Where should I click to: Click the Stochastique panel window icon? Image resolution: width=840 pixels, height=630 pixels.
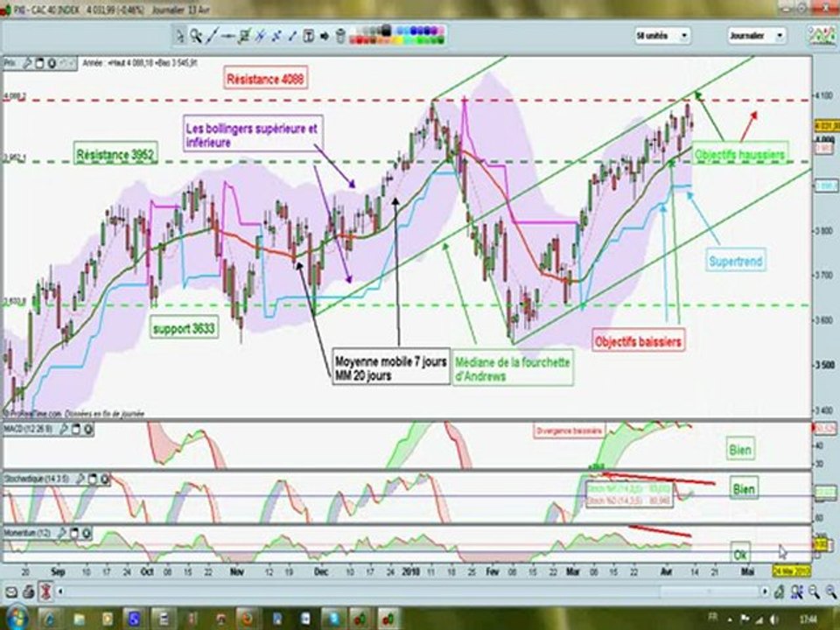pos(92,479)
